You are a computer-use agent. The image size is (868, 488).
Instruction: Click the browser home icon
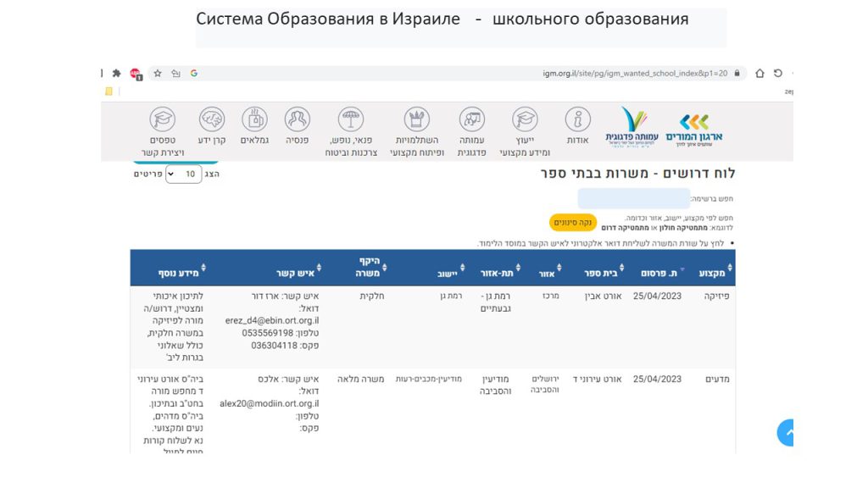759,74
